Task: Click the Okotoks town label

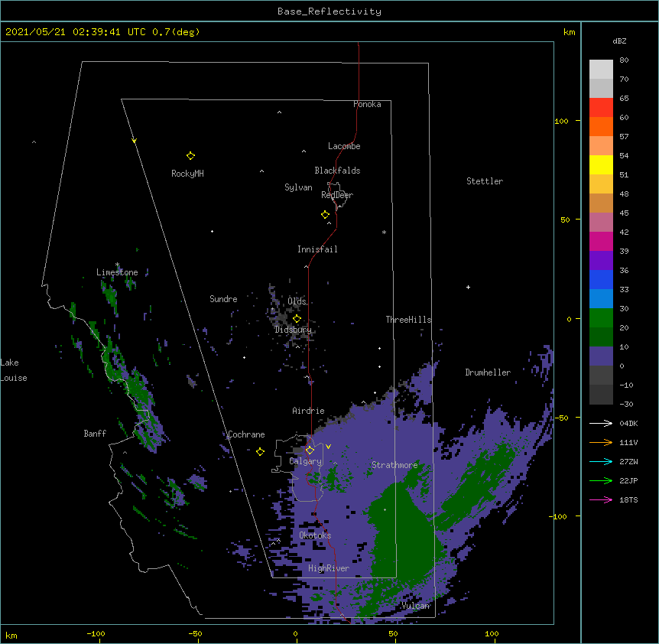Action: pos(315,535)
